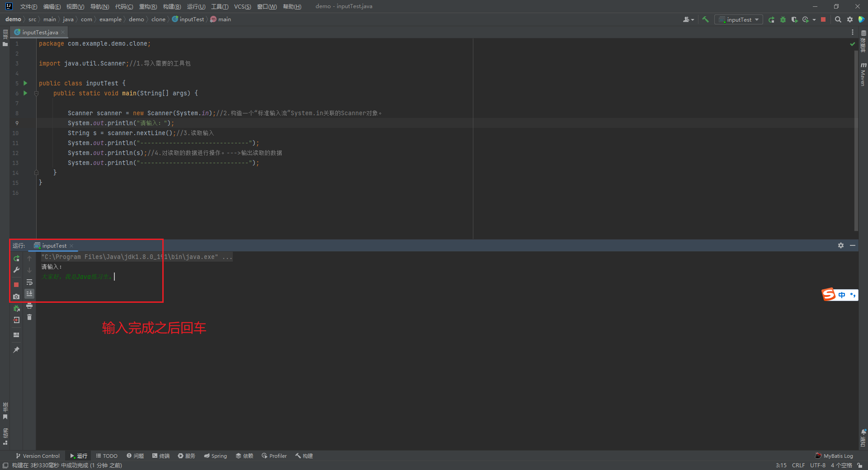Restore layout icon in Run panel
This screenshot has height=470, width=868.
coord(16,335)
